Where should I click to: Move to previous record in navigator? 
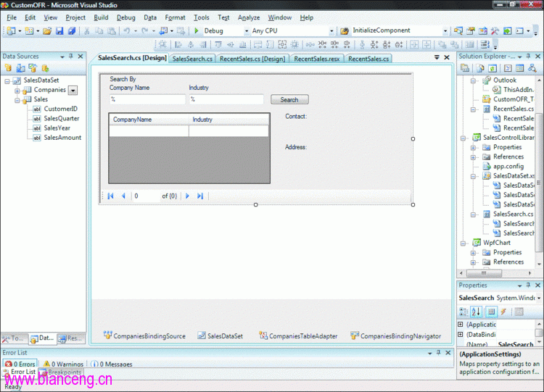123,196
